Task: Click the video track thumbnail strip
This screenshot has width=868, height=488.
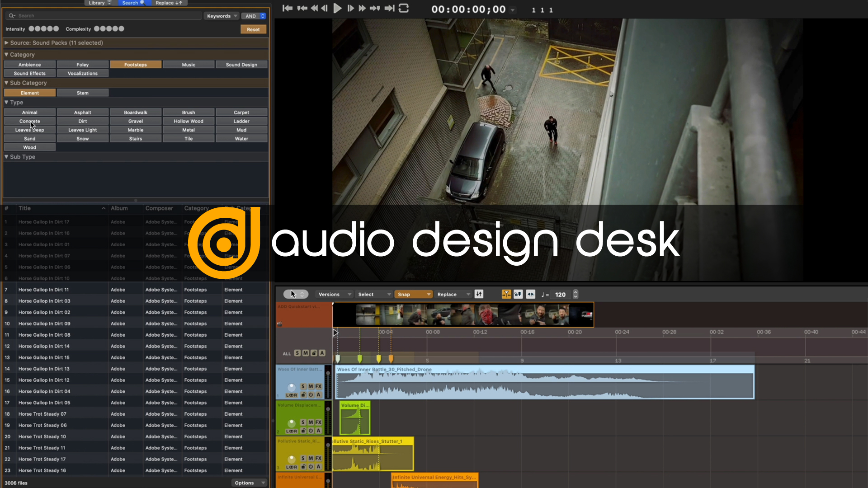Action: (x=463, y=314)
